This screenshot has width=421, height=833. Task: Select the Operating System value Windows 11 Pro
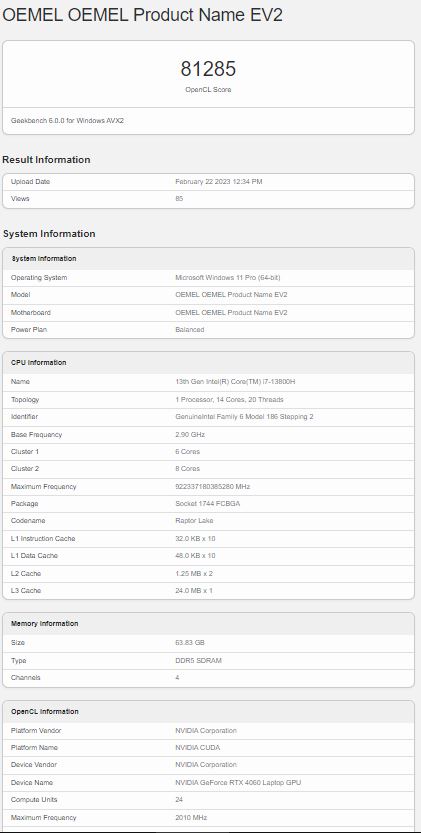(x=228, y=278)
